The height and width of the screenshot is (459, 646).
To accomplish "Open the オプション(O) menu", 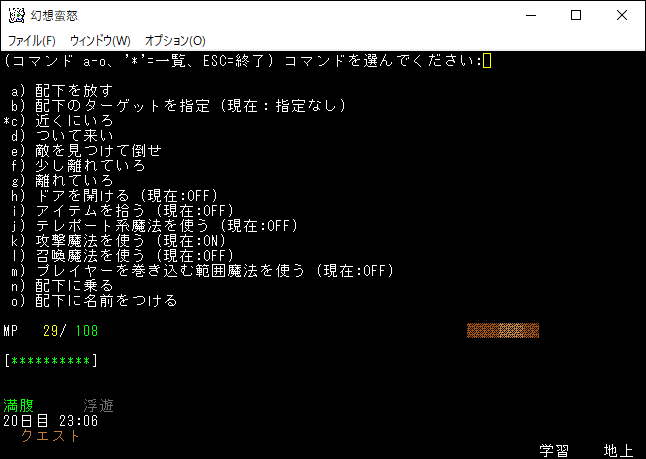I will 175,41.
